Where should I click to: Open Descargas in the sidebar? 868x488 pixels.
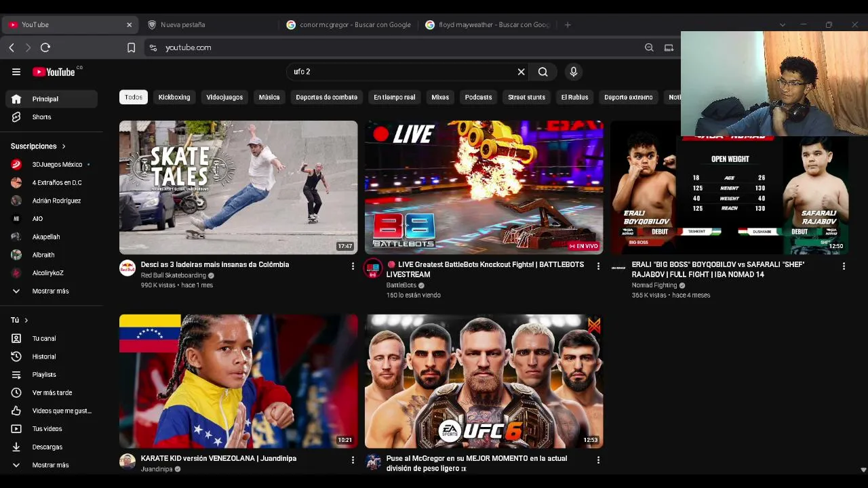(x=52, y=447)
